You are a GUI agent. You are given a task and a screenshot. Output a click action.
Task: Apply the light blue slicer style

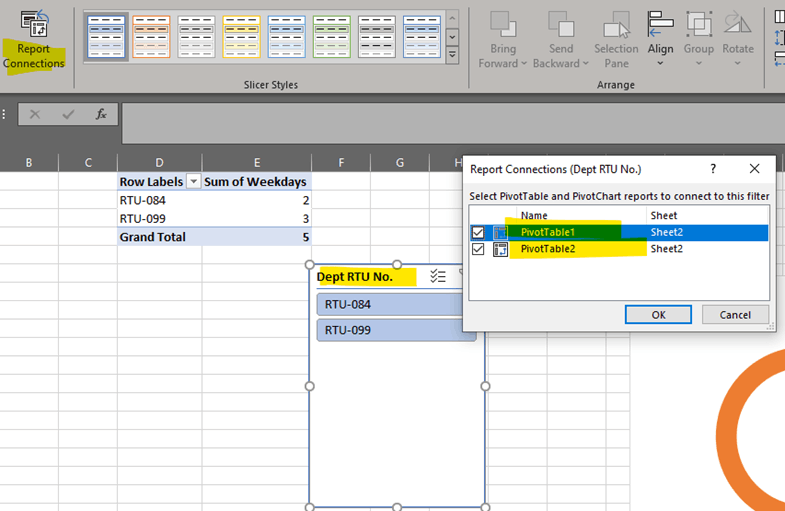(286, 37)
